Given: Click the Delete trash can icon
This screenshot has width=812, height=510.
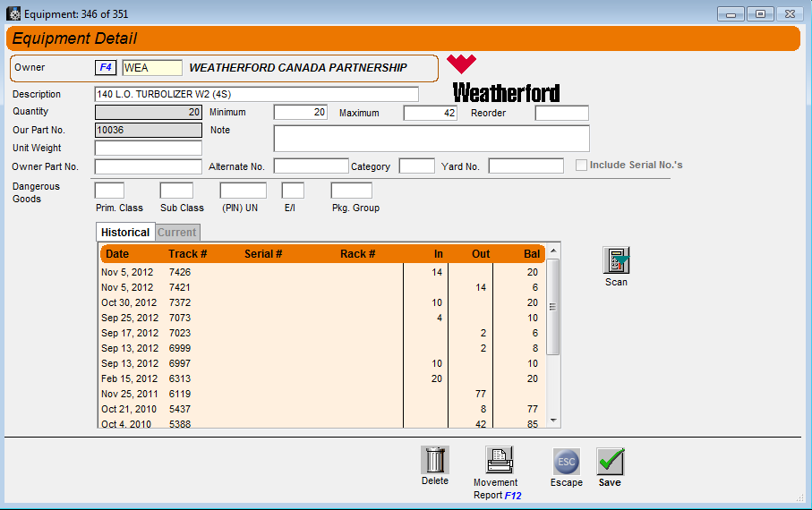Looking at the screenshot, I should [434, 460].
